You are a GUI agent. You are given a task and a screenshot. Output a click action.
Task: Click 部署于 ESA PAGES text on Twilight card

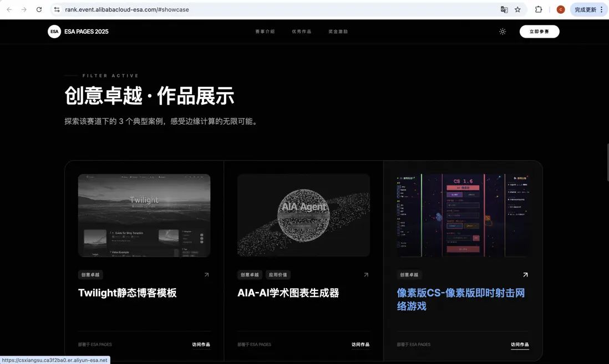95,345
